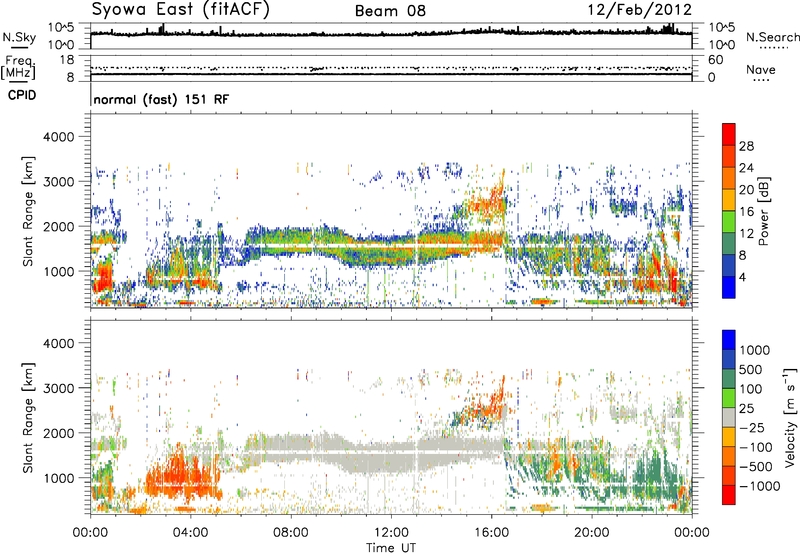Pick the grey segment of Velocity color bar
This screenshot has height=554, width=800.
click(729, 417)
